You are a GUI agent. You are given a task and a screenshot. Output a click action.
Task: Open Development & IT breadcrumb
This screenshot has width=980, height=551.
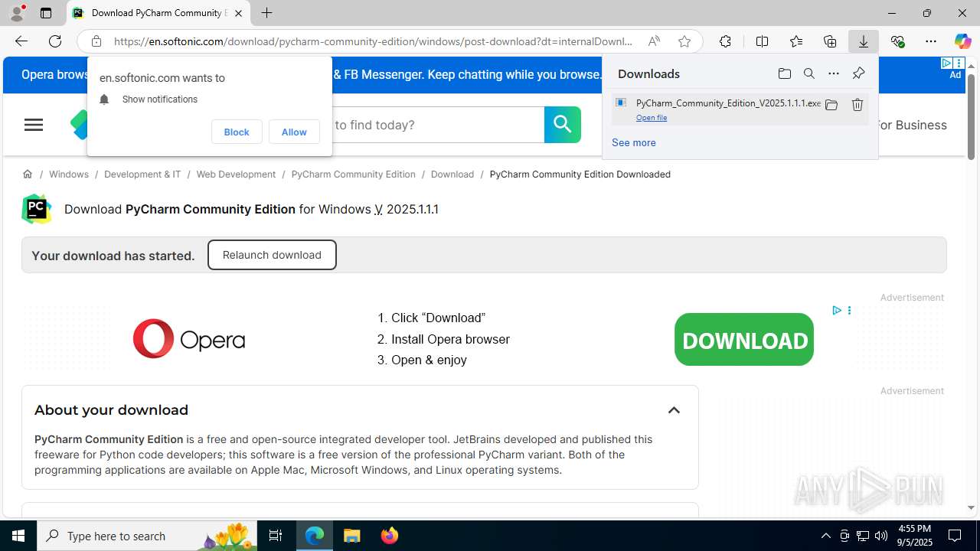tap(142, 174)
